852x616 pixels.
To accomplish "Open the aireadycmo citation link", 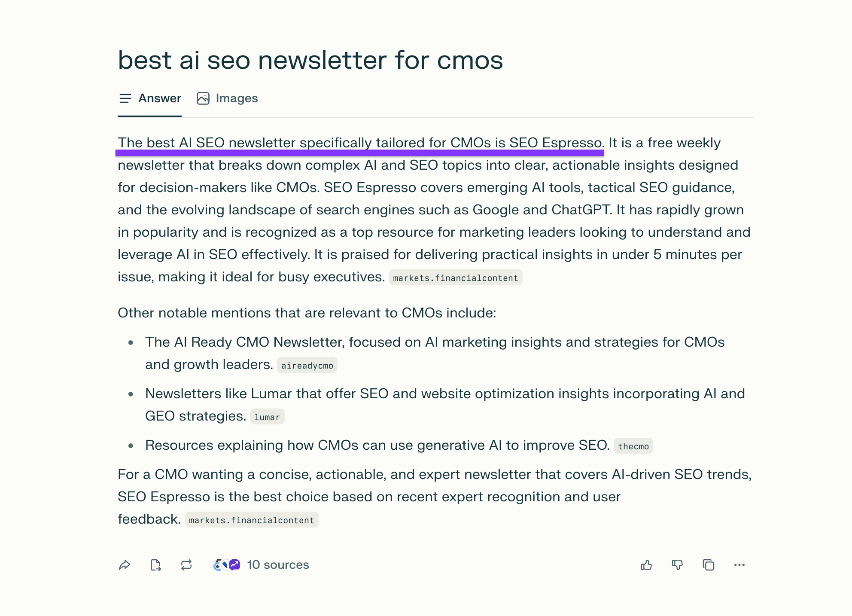I will pyautogui.click(x=307, y=366).
